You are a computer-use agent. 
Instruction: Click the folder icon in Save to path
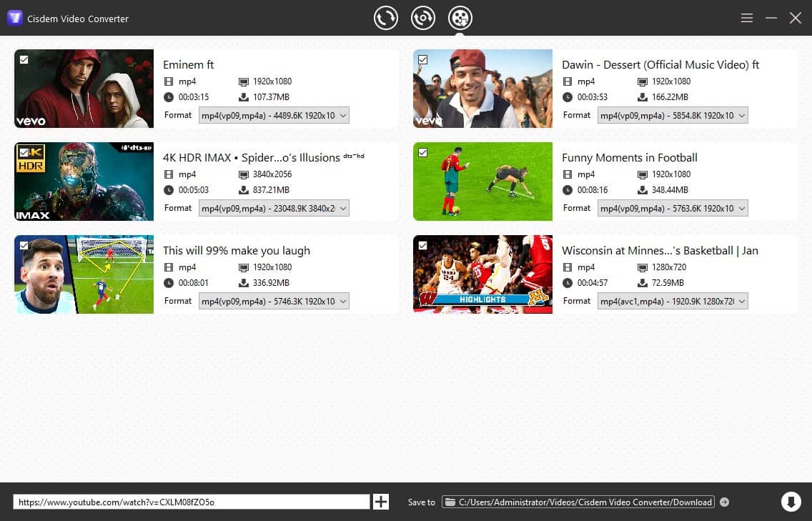point(450,502)
